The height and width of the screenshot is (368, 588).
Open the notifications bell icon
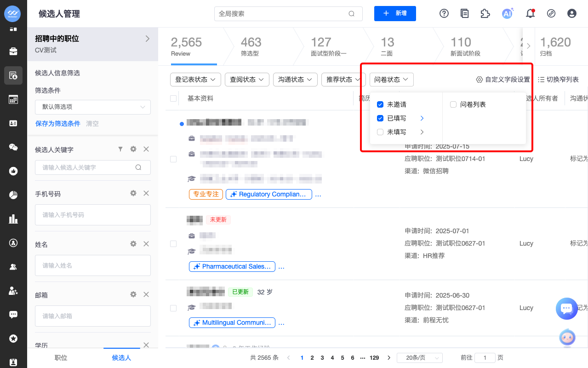[x=530, y=13]
